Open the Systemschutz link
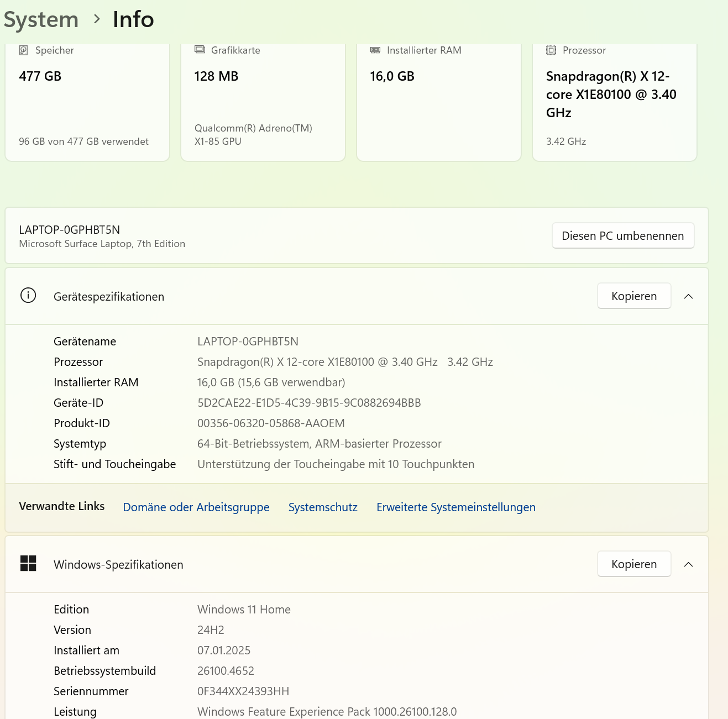Viewport: 728px width, 719px height. point(323,507)
